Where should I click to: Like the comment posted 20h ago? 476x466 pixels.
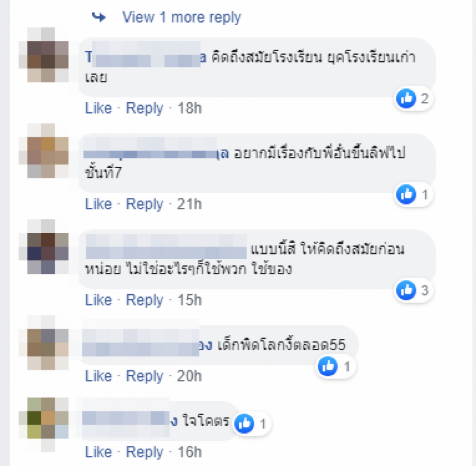point(98,376)
